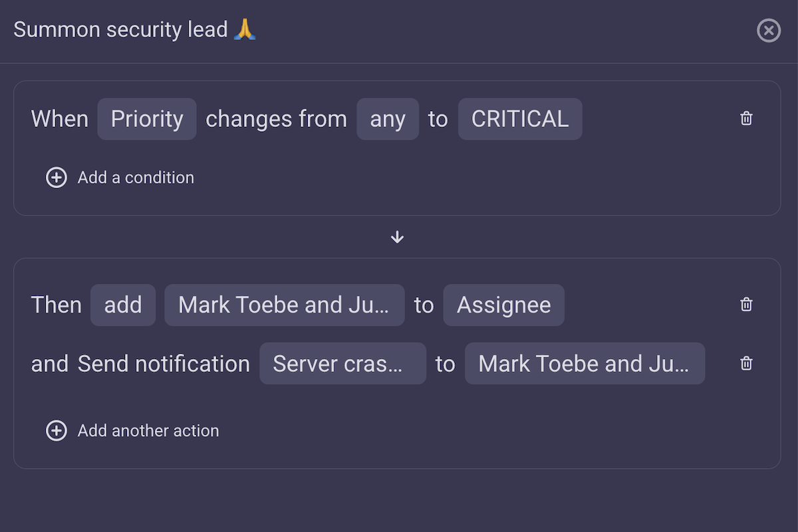Edit the 'Server cras...' notification message
Viewport: 798px width, 532px height.
pos(342,364)
